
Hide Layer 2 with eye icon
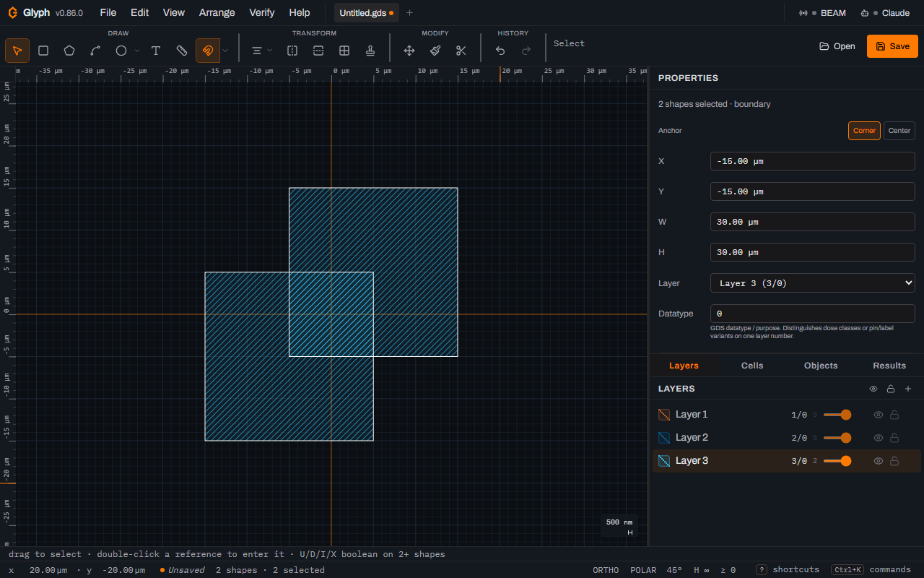point(879,438)
